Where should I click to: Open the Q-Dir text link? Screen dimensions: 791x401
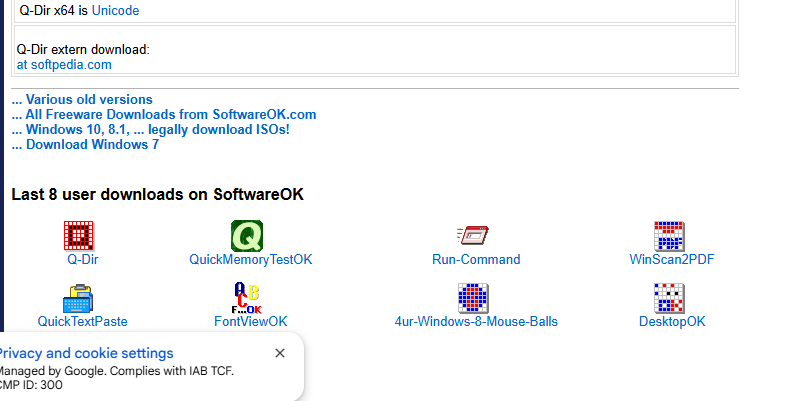pyautogui.click(x=83, y=259)
